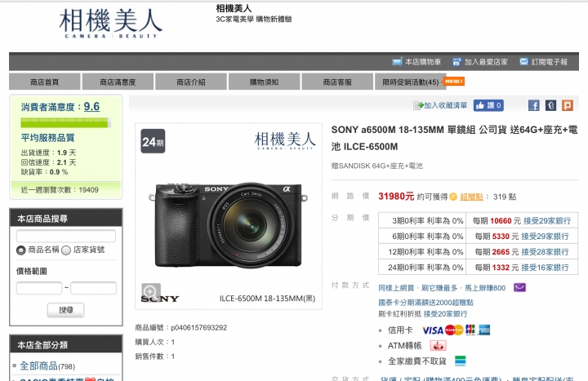Open 國泰卡分期滿額送2000超贈點 link
The image size is (588, 381).
point(425,303)
